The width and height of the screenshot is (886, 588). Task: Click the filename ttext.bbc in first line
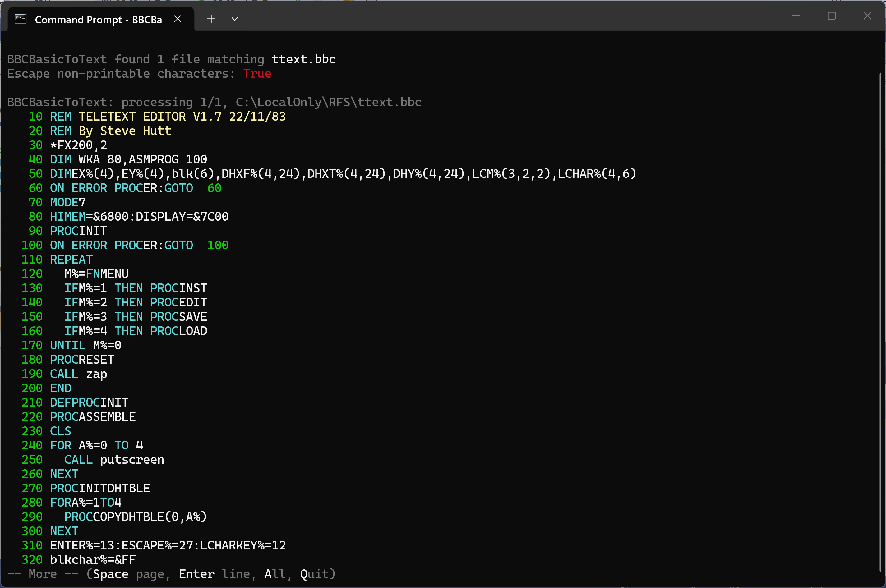pyautogui.click(x=303, y=59)
